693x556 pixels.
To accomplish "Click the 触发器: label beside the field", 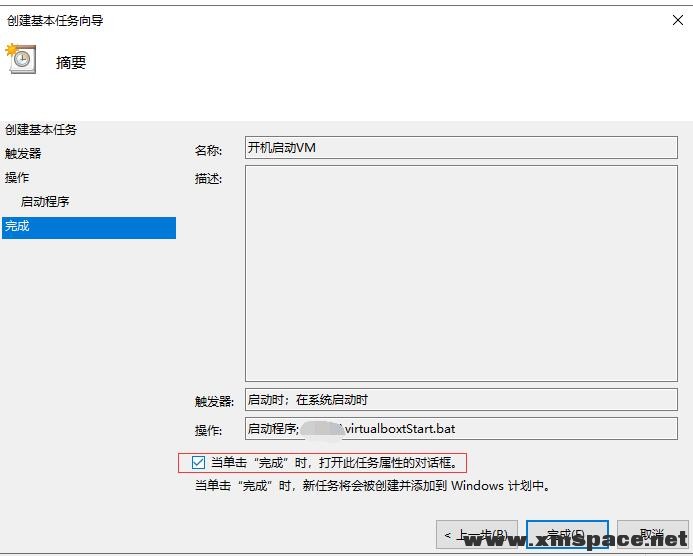I will [x=214, y=401].
